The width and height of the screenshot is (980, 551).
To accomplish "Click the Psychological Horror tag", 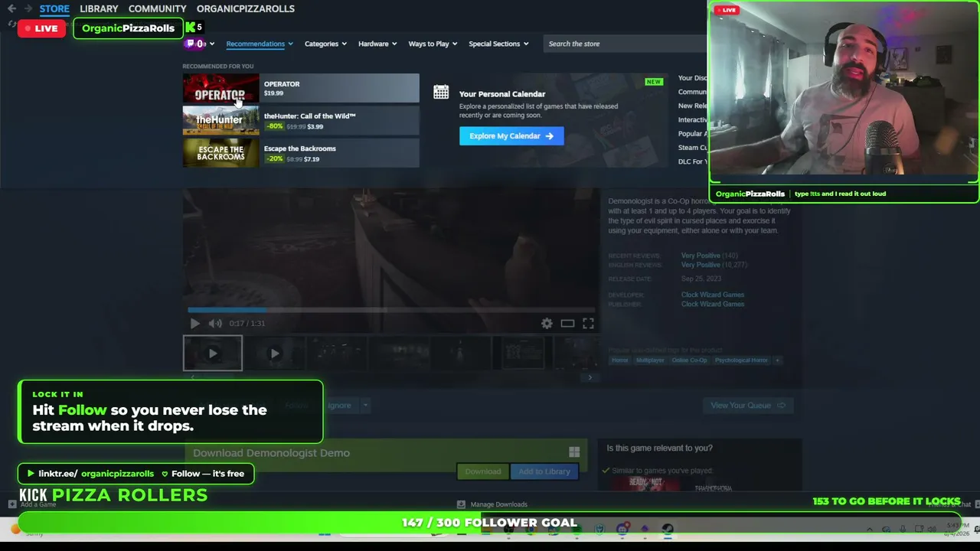I will 741,360.
